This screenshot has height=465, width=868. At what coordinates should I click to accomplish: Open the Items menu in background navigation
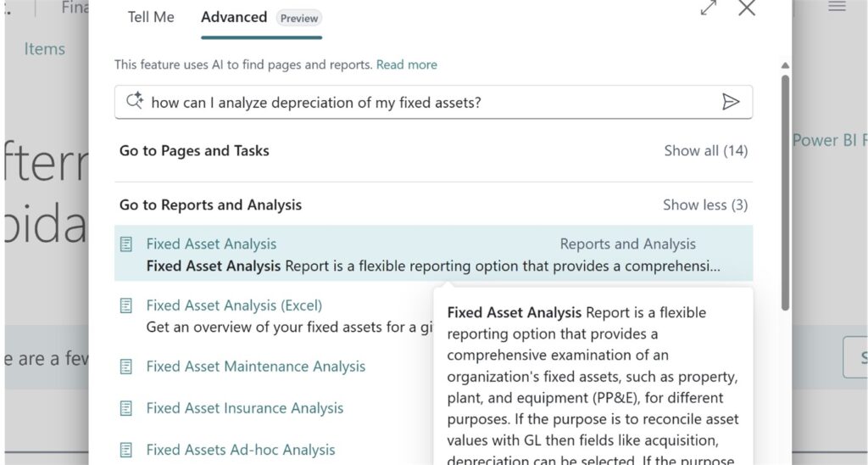45,49
